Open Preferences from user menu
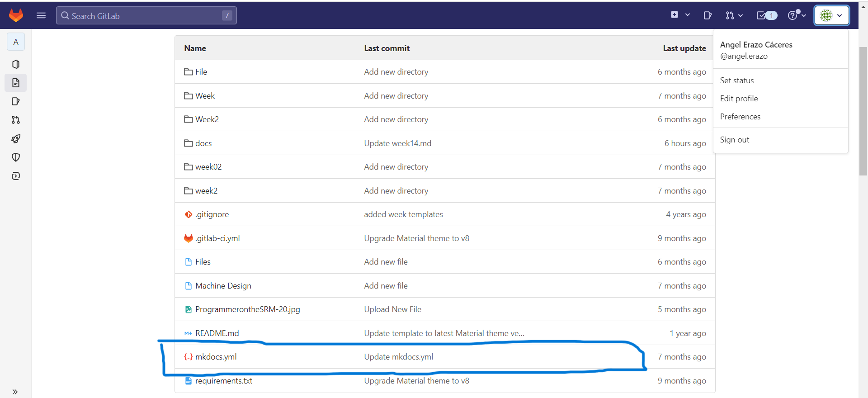Screen dimensions: 868x398 point(740,117)
